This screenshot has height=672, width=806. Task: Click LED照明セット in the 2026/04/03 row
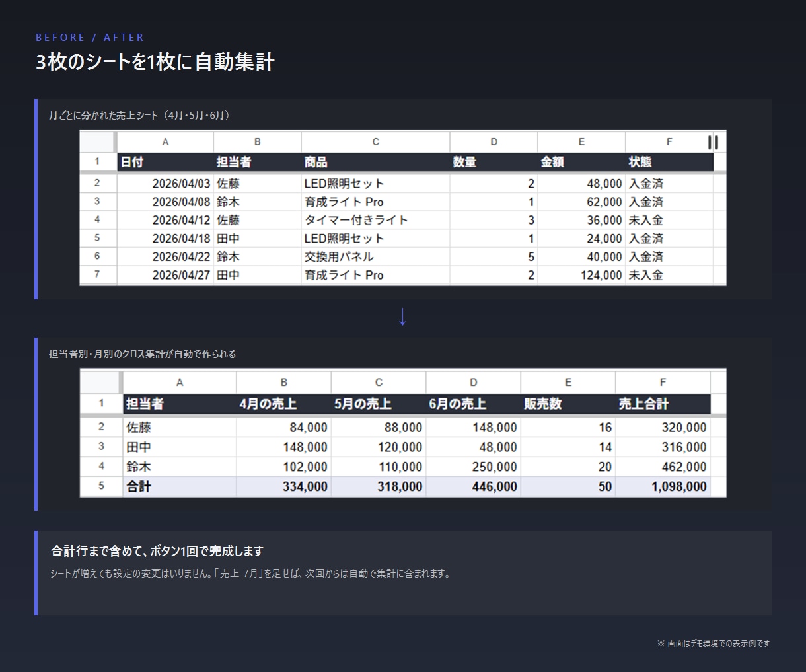(x=375, y=184)
